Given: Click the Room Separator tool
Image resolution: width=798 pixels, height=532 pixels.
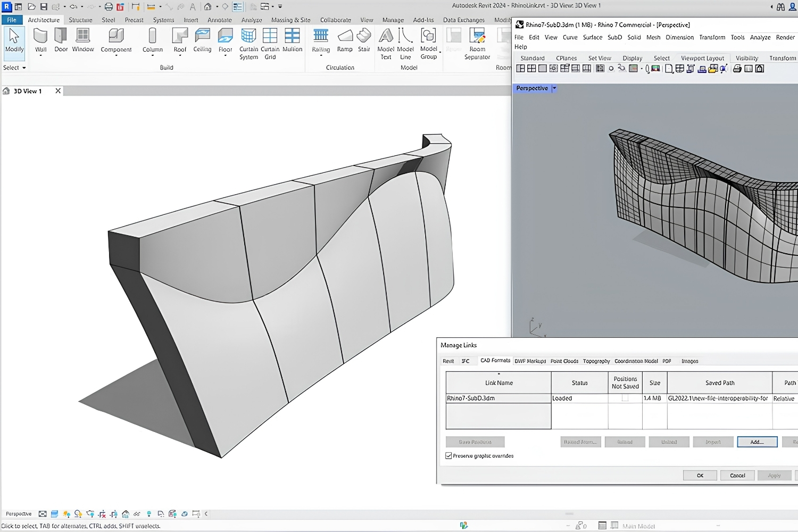Looking at the screenshot, I should (x=477, y=43).
